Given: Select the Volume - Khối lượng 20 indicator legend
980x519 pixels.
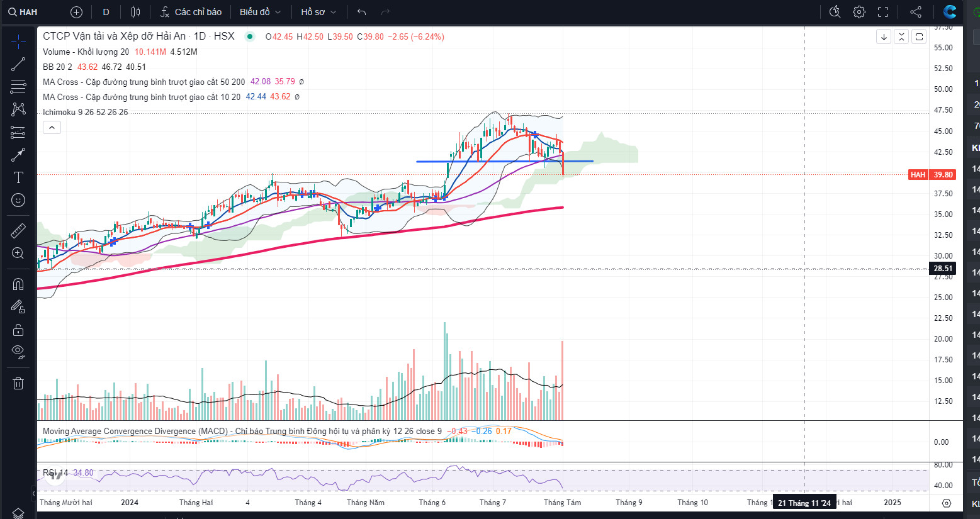Looking at the screenshot, I should [86, 52].
